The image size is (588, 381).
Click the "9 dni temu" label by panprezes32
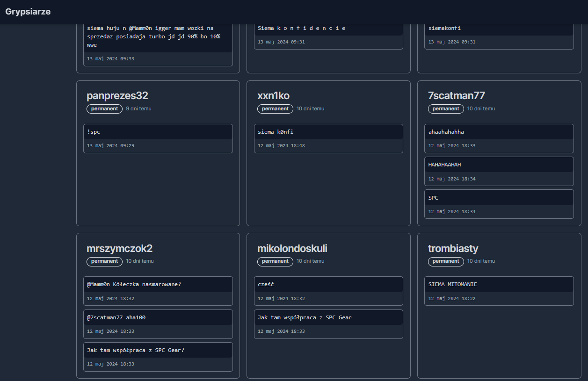138,108
